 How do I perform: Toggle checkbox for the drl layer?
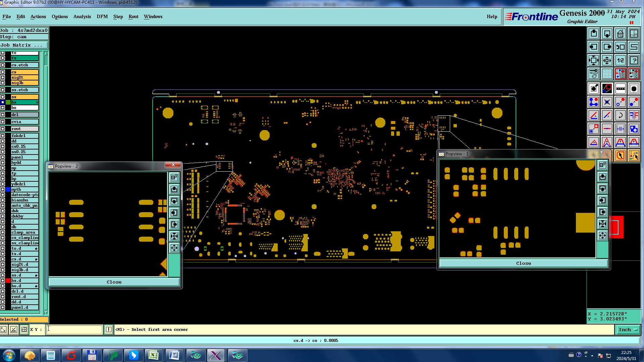[x=3, y=115]
